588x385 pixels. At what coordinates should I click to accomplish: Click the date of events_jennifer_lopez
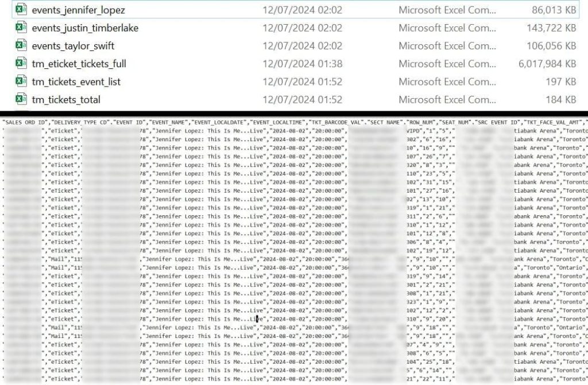click(302, 10)
